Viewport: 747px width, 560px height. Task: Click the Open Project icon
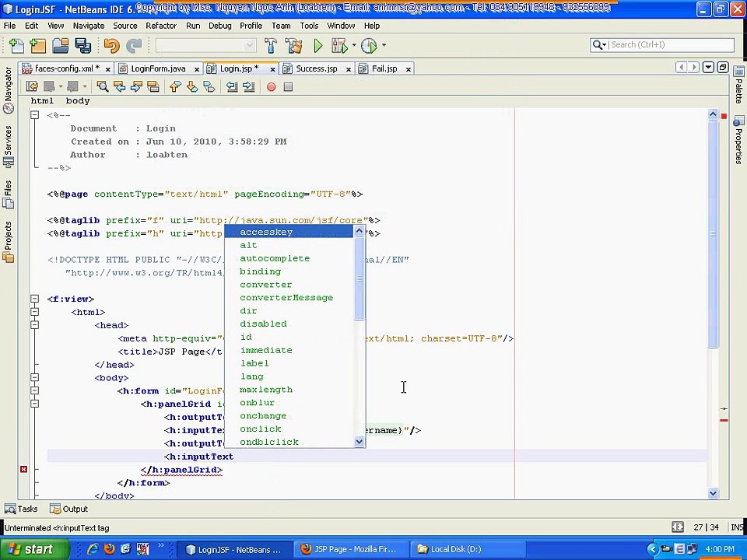point(61,46)
